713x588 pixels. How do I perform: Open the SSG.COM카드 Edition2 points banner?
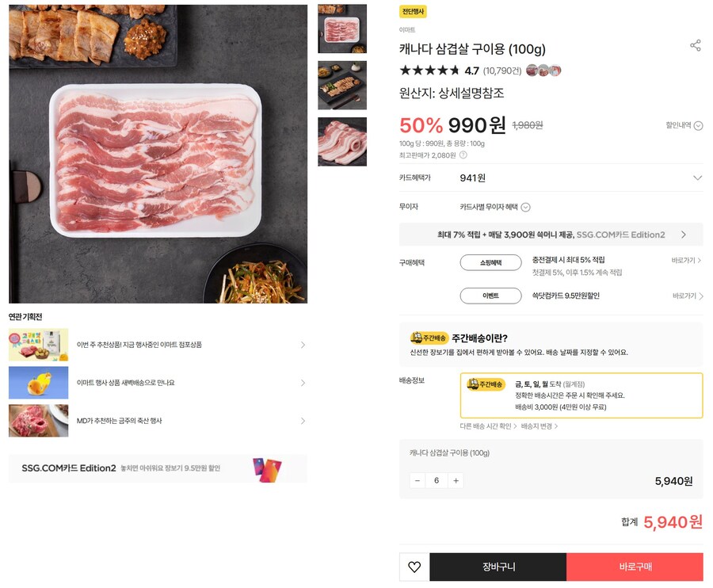pos(549,234)
